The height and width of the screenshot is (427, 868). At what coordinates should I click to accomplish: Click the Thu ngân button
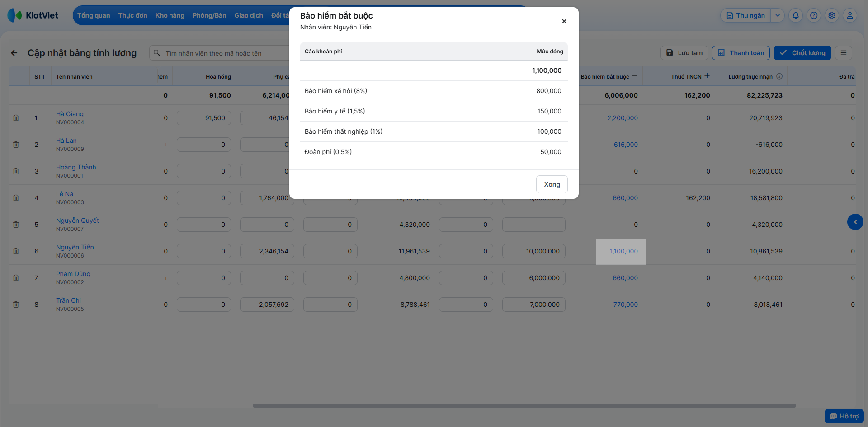click(x=745, y=15)
